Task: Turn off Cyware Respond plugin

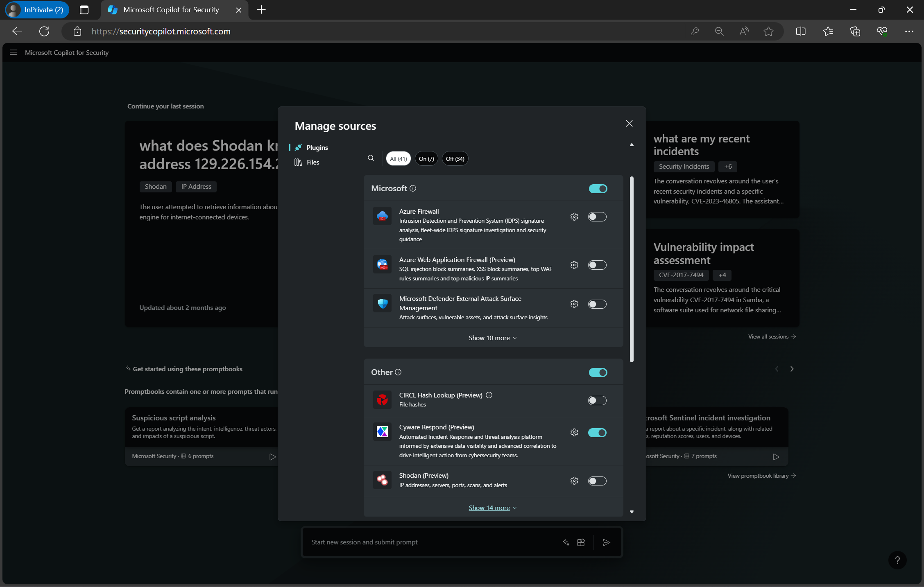Action: (598, 433)
